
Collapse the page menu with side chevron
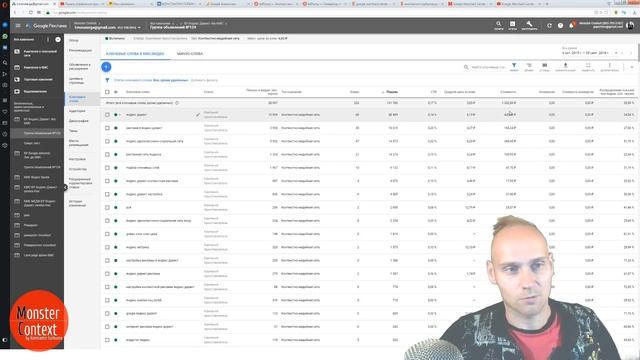click(65, 187)
